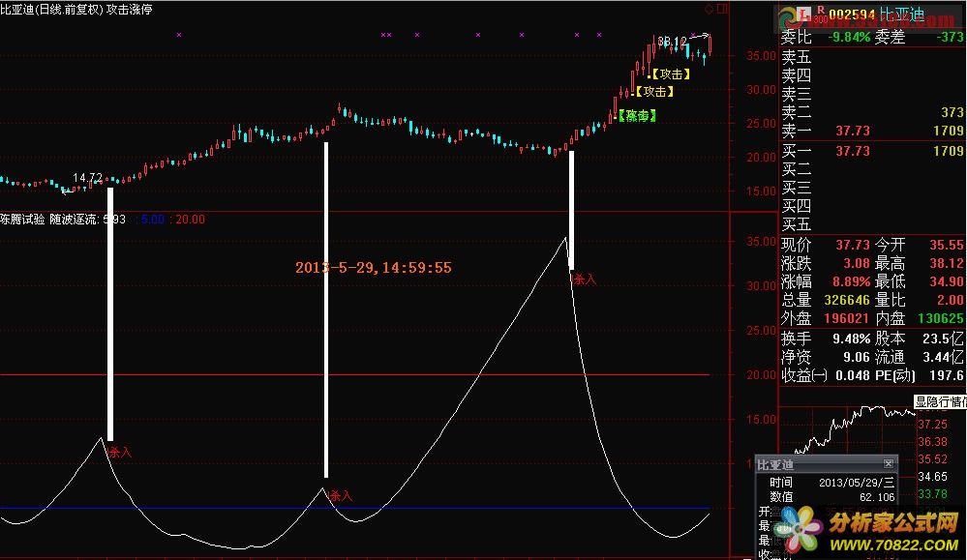
Task: Click the 涨跌 value 3.08
Action: 857,263
